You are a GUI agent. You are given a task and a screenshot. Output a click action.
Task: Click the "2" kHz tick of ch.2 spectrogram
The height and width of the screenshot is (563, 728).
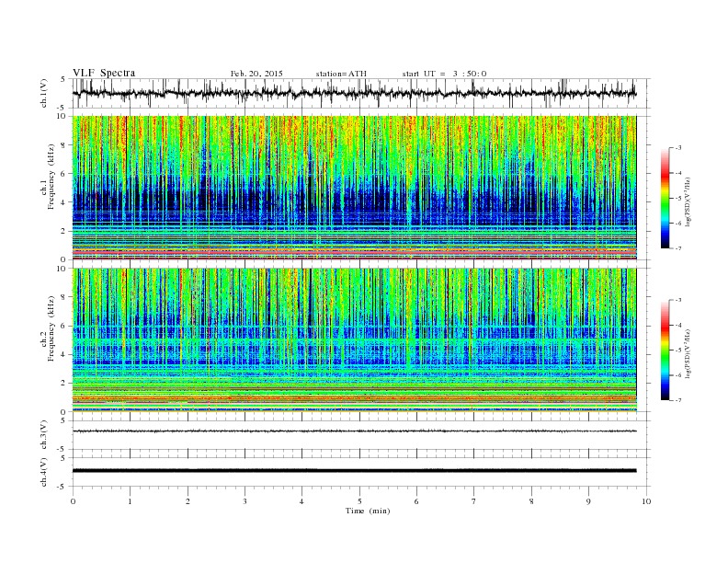(63, 384)
